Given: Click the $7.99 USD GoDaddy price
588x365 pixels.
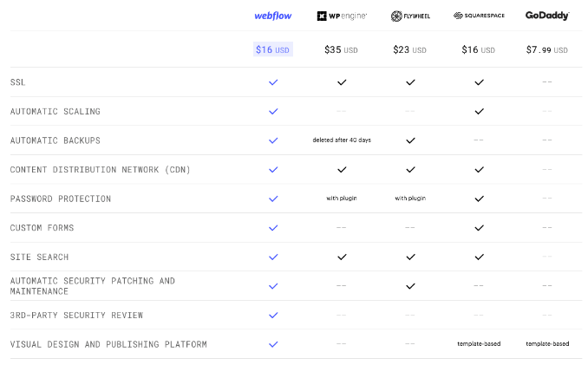Looking at the screenshot, I should coord(547,49).
